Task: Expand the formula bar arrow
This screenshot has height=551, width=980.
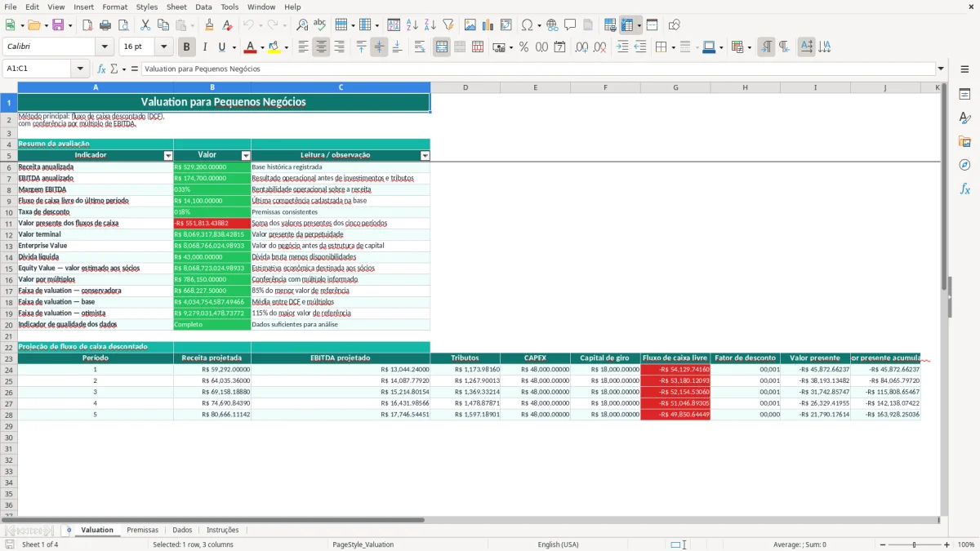Action: pyautogui.click(x=941, y=69)
